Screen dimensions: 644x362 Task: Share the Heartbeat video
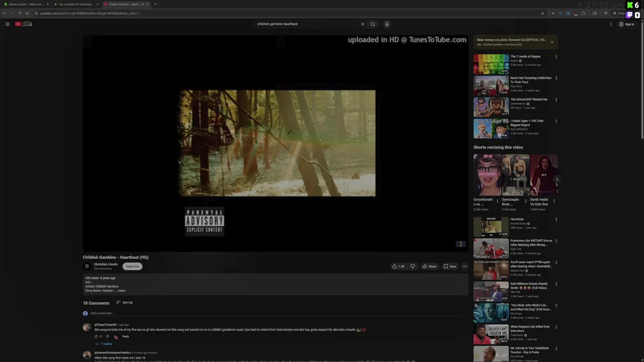(x=429, y=266)
